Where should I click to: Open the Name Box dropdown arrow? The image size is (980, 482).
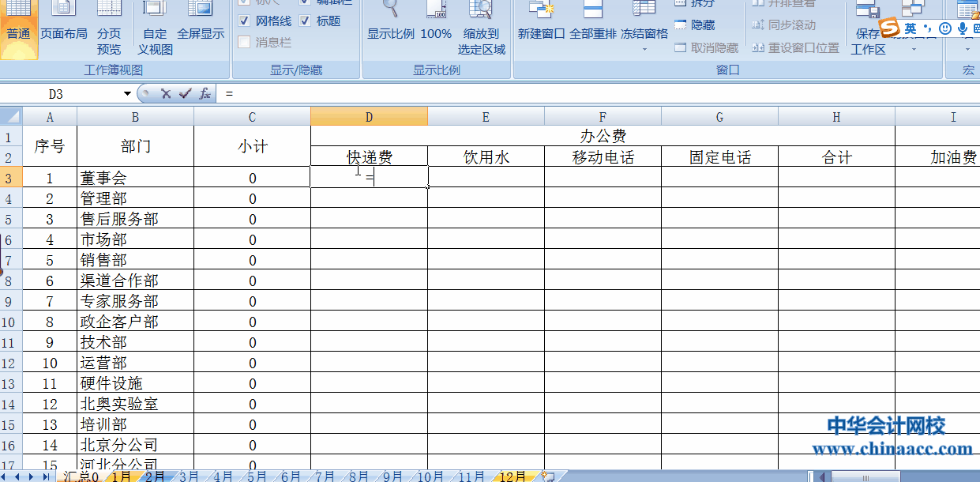(126, 92)
